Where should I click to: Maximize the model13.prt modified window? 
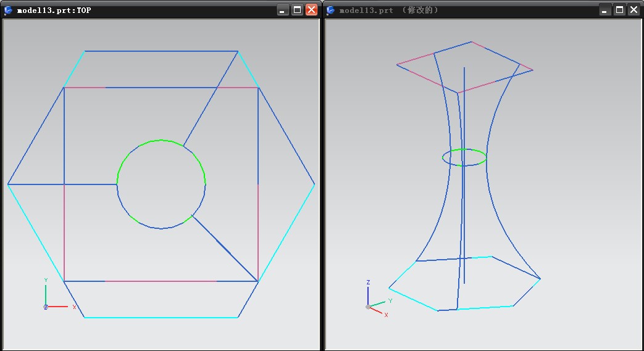tap(619, 9)
